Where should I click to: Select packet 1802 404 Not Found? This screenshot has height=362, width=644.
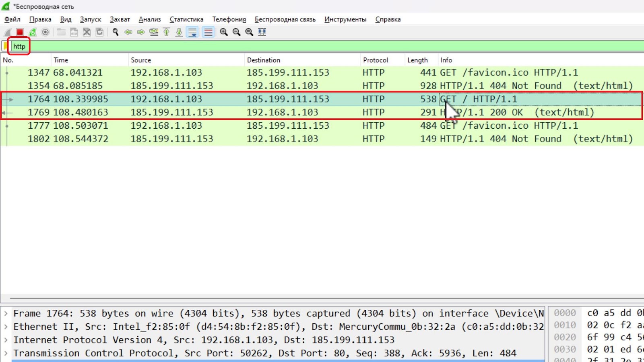[322, 139]
